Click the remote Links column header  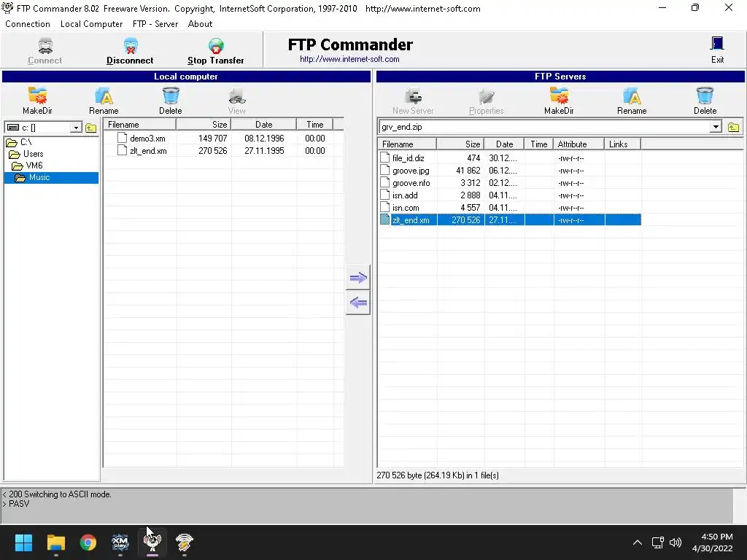623,144
